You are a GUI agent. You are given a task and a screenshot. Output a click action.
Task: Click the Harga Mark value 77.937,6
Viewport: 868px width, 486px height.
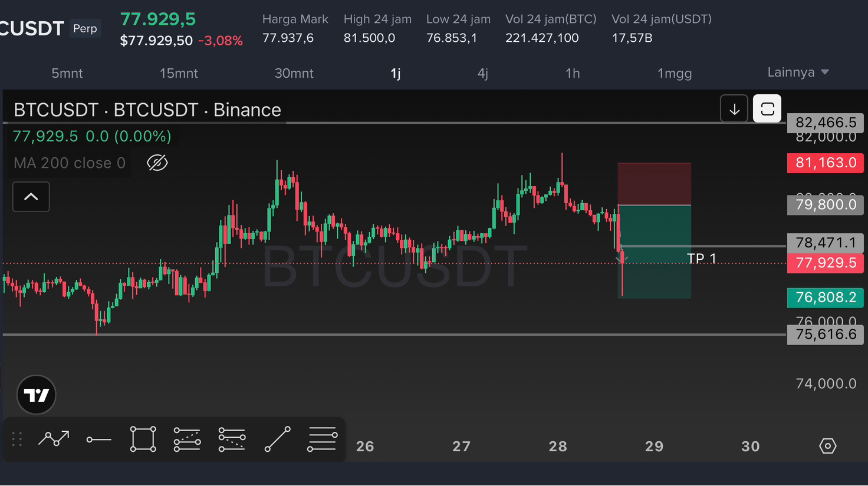288,38
